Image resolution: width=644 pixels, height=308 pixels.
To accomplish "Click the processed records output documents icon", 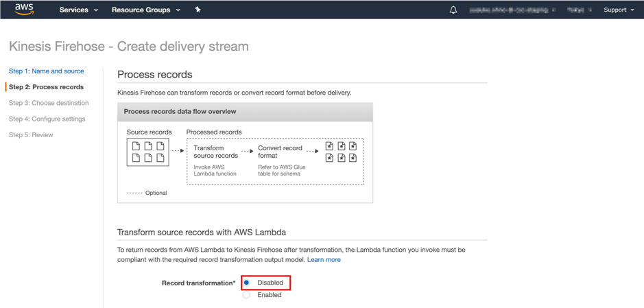I will point(341,152).
